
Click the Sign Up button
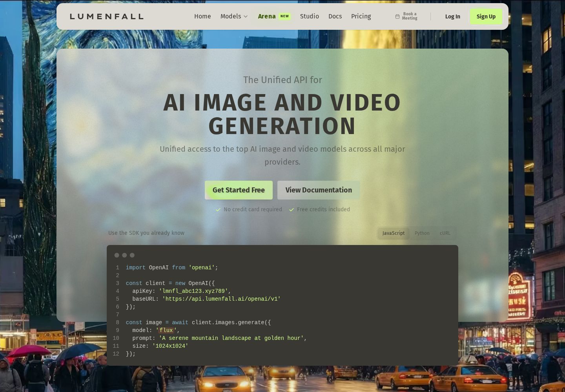pos(486,16)
